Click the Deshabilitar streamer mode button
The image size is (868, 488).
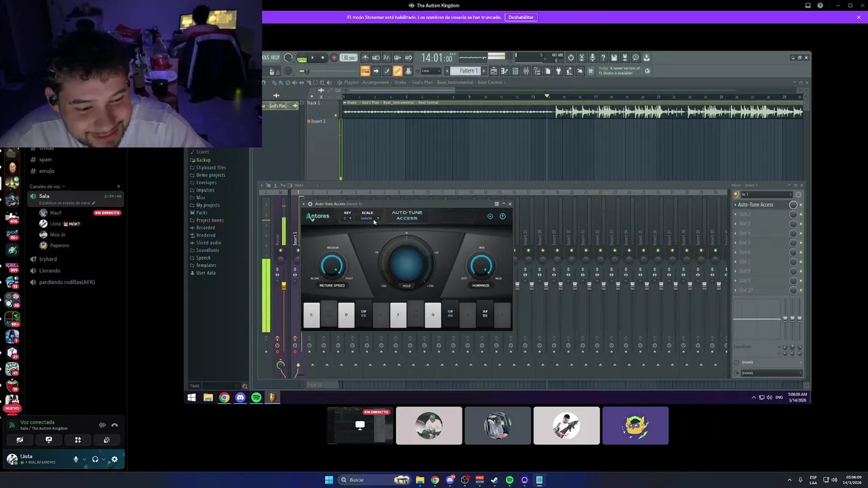[521, 17]
